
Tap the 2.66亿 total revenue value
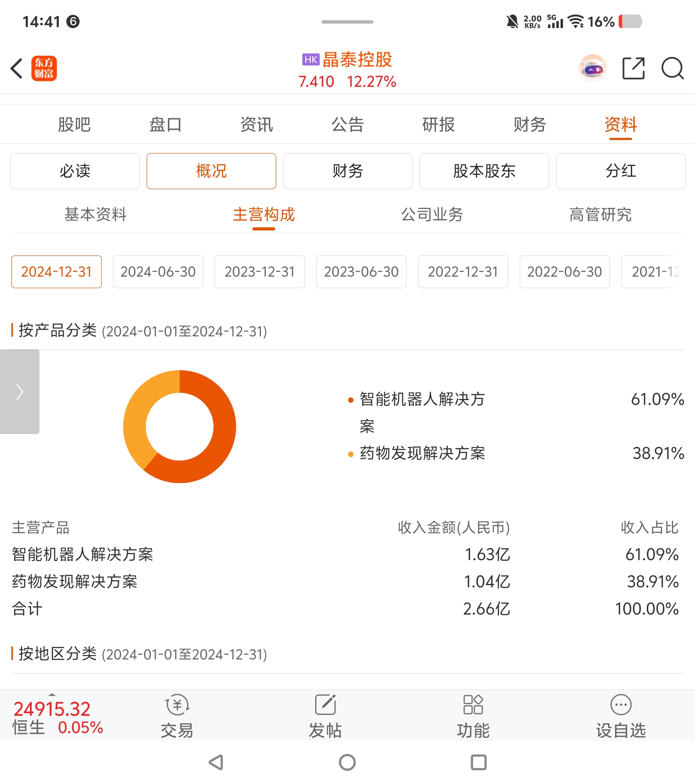[x=486, y=609]
